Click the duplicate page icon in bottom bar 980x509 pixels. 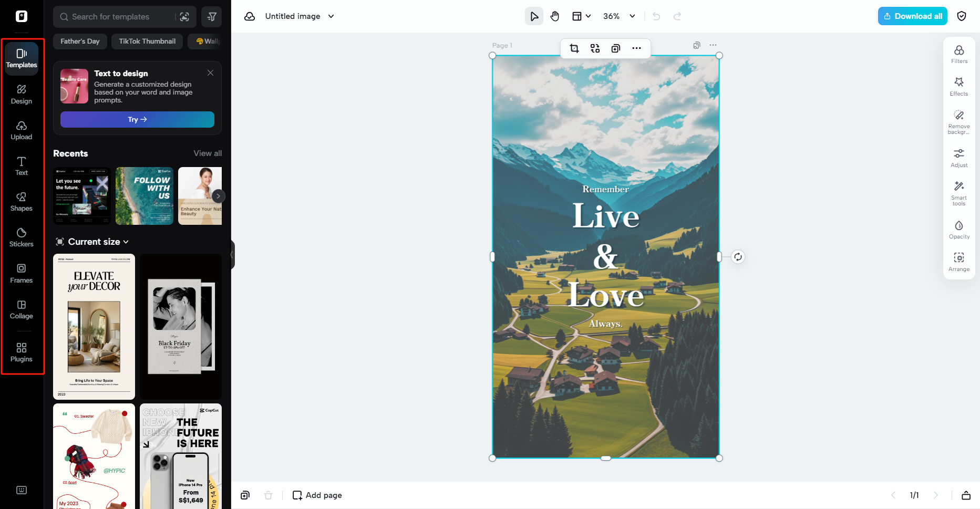click(245, 495)
